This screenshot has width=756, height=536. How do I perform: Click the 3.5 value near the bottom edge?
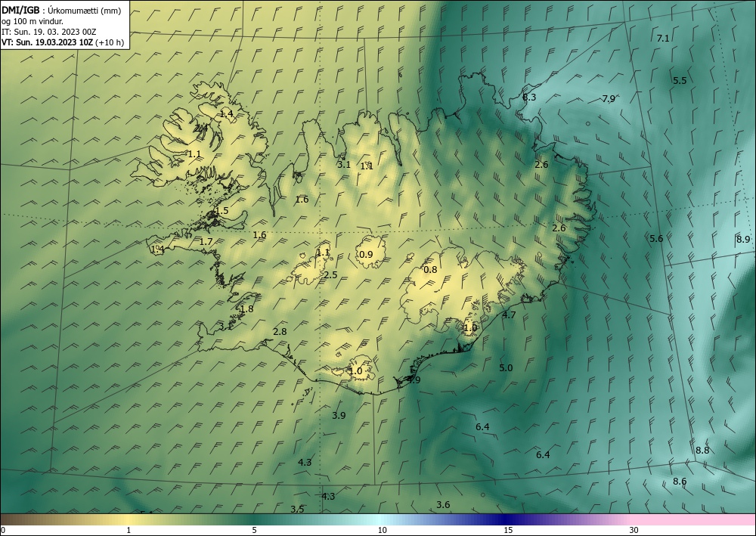tap(297, 509)
